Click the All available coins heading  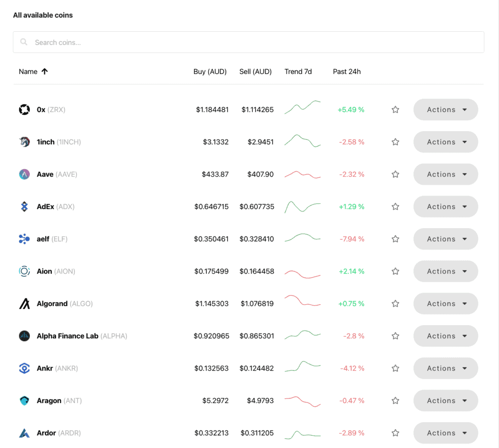(x=43, y=15)
